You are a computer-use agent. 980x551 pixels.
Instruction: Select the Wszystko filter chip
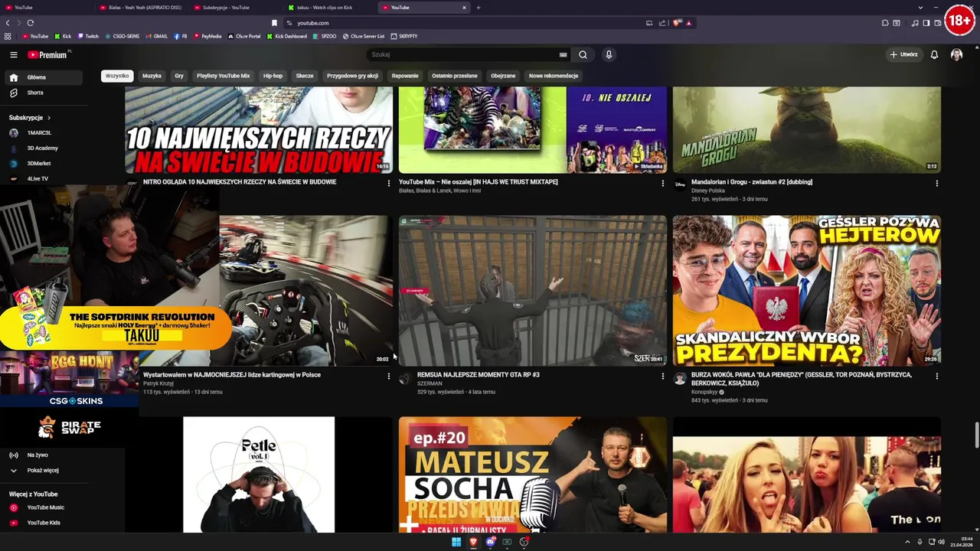coord(117,76)
